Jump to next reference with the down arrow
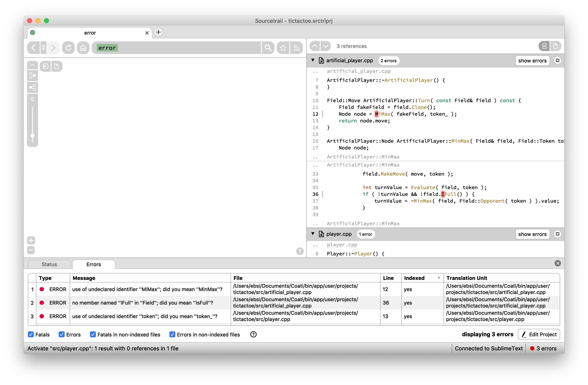 (326, 46)
